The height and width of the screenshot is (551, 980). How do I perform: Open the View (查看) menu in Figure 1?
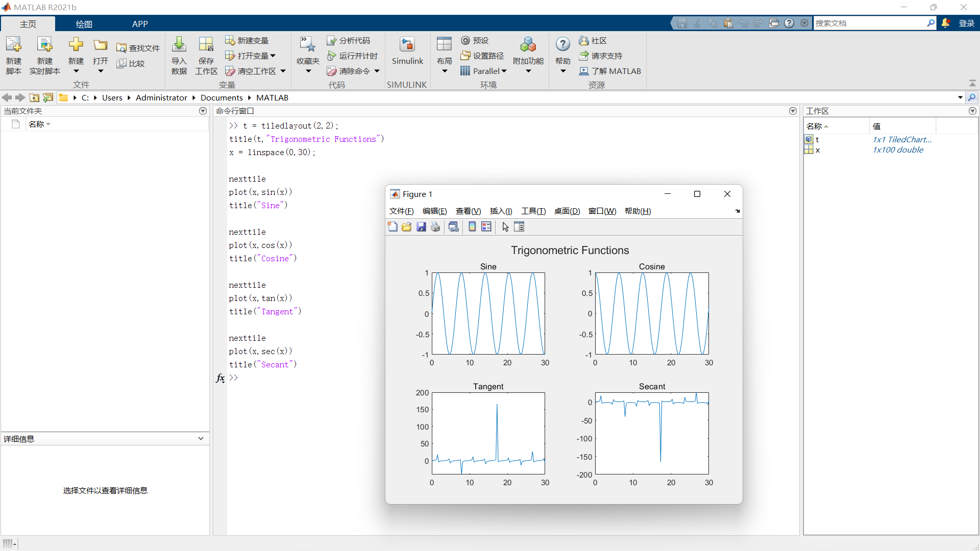tap(468, 211)
